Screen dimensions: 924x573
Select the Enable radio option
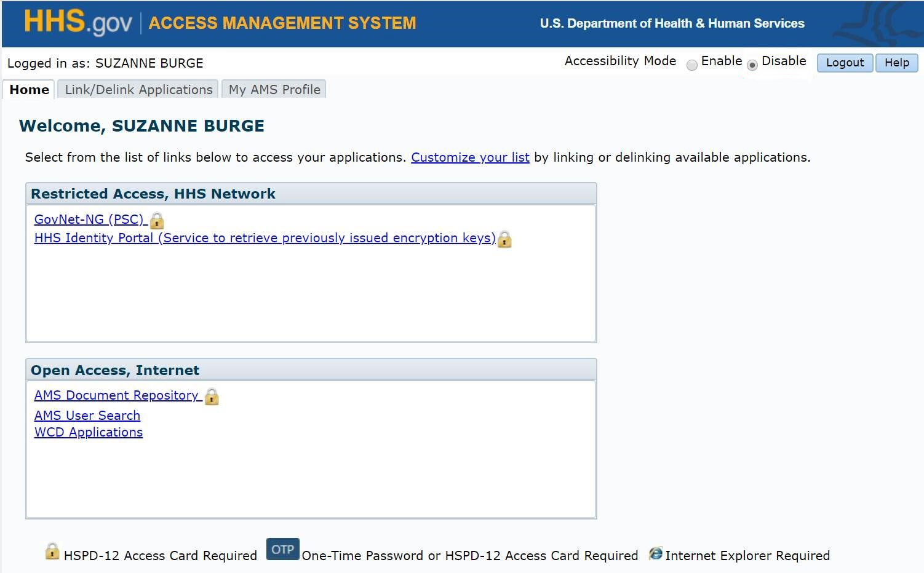pos(692,65)
